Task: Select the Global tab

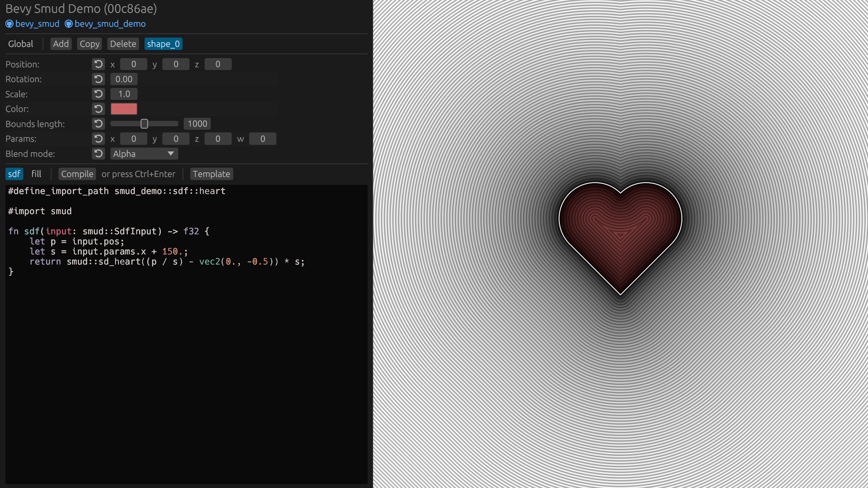Action: [x=21, y=44]
